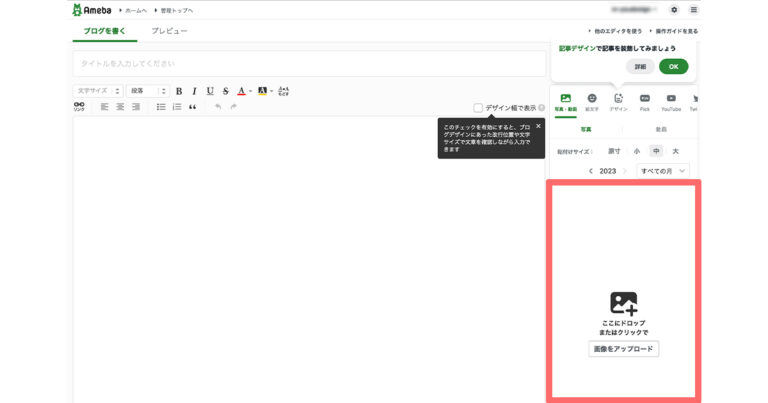This screenshot has width=768, height=403.
Task: Apply italic formatting
Action: pyautogui.click(x=194, y=91)
